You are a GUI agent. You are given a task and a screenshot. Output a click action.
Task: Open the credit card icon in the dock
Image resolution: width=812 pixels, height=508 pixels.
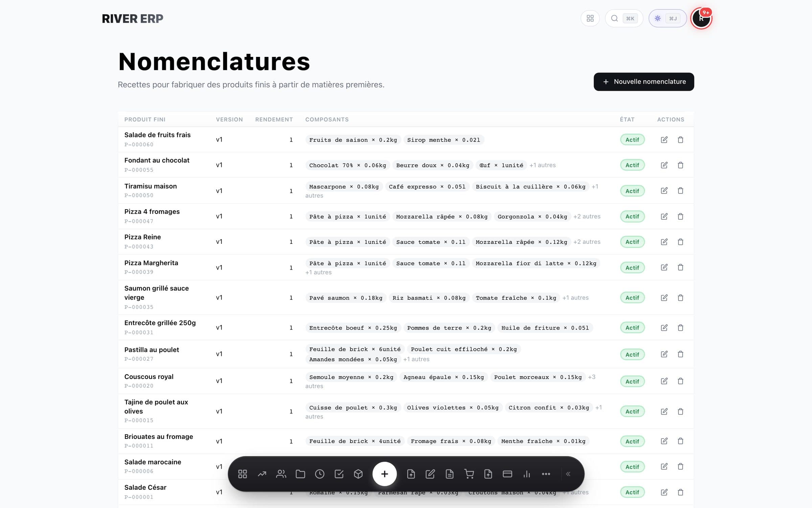[x=507, y=474]
